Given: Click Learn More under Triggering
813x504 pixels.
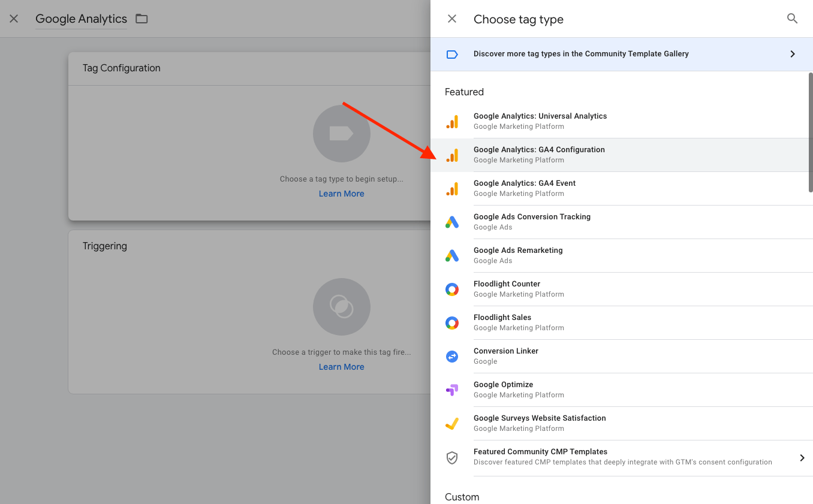Looking at the screenshot, I should (342, 367).
